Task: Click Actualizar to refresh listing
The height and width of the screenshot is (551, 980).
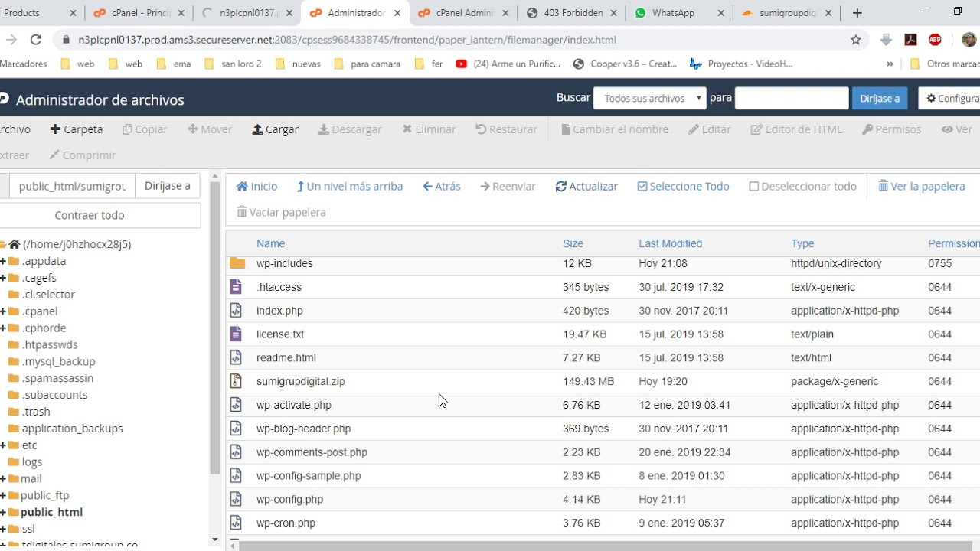Action: (586, 187)
